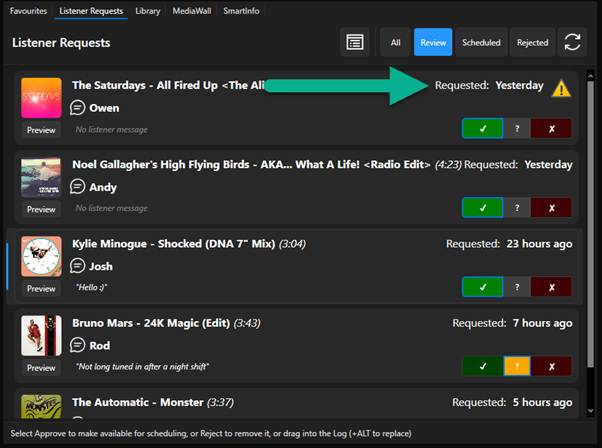This screenshot has height=448, width=602.
Task: Preview the Noel Gallagher track
Action: pos(41,209)
